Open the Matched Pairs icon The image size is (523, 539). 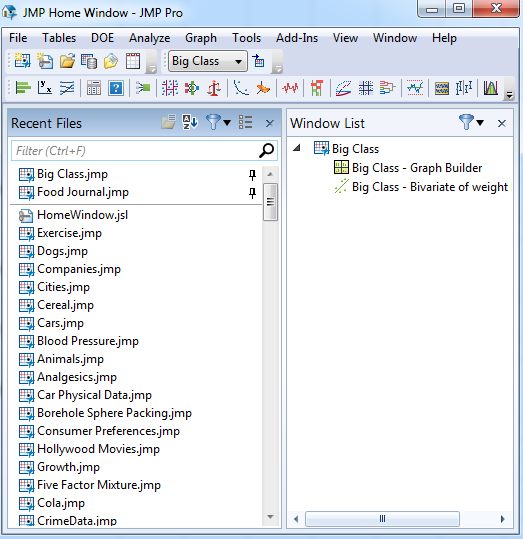pos(67,88)
